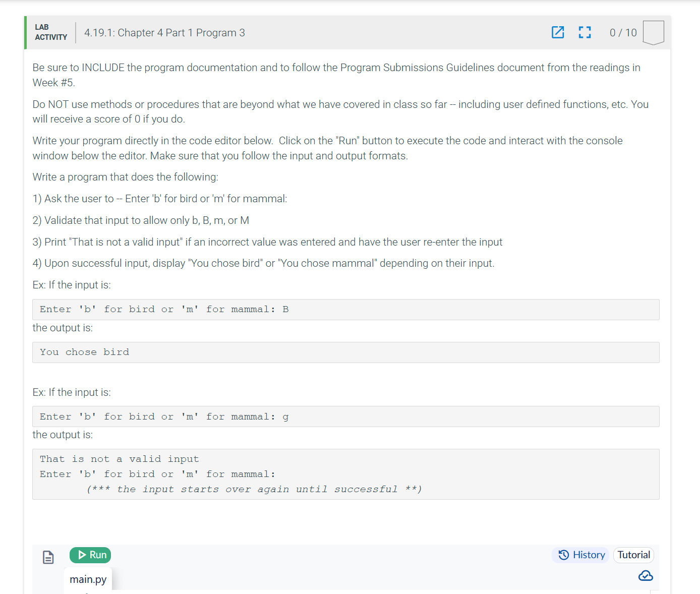The image size is (700, 594).
Task: Click inside the code editor area
Action: pos(346,591)
